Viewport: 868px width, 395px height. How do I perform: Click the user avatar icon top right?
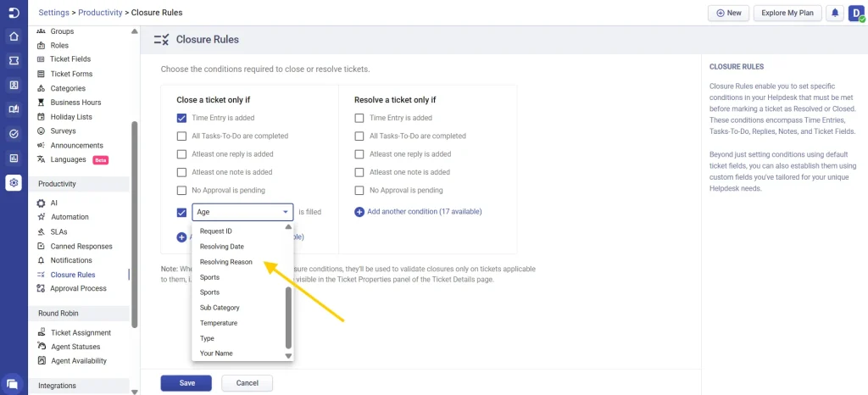point(855,13)
